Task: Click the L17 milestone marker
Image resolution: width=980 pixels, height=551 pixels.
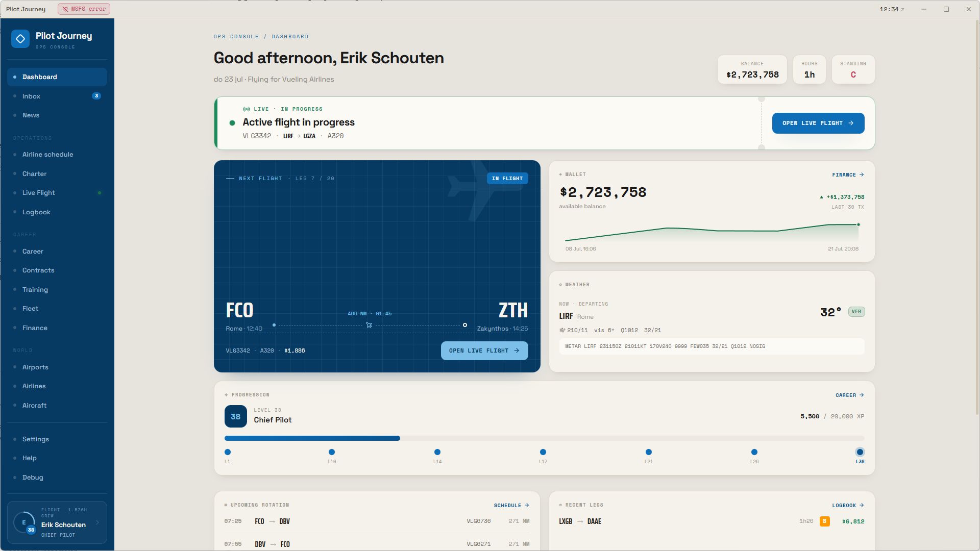Action: pos(543,452)
